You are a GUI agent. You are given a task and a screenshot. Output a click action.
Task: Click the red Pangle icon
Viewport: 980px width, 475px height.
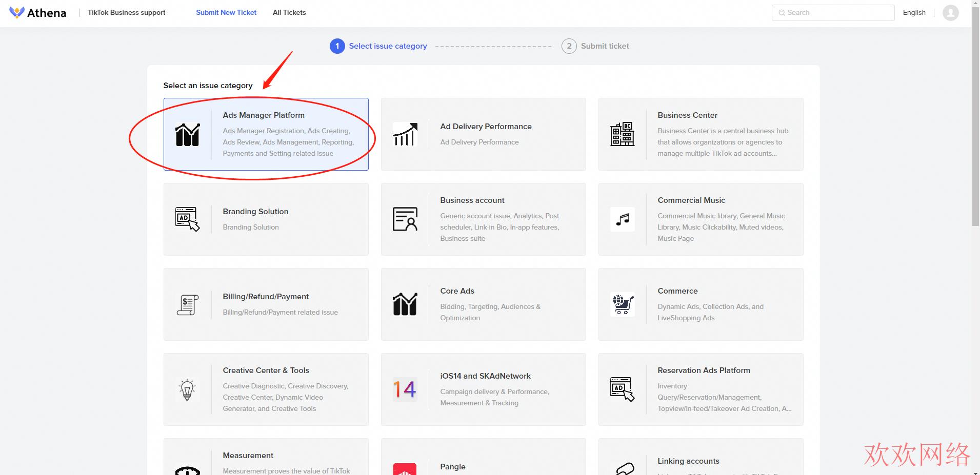coord(405,469)
